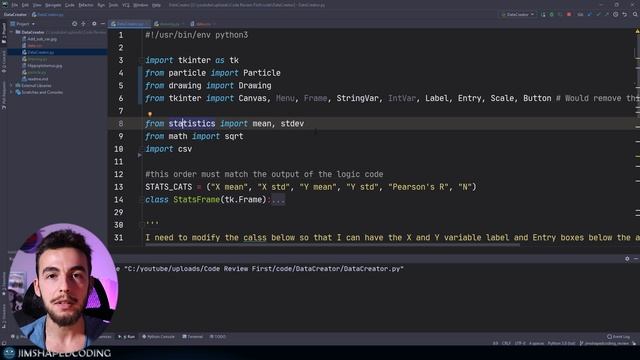The width and height of the screenshot is (640, 360).
Task: Click the expand all icon in Project panel
Action: (x=84, y=24)
